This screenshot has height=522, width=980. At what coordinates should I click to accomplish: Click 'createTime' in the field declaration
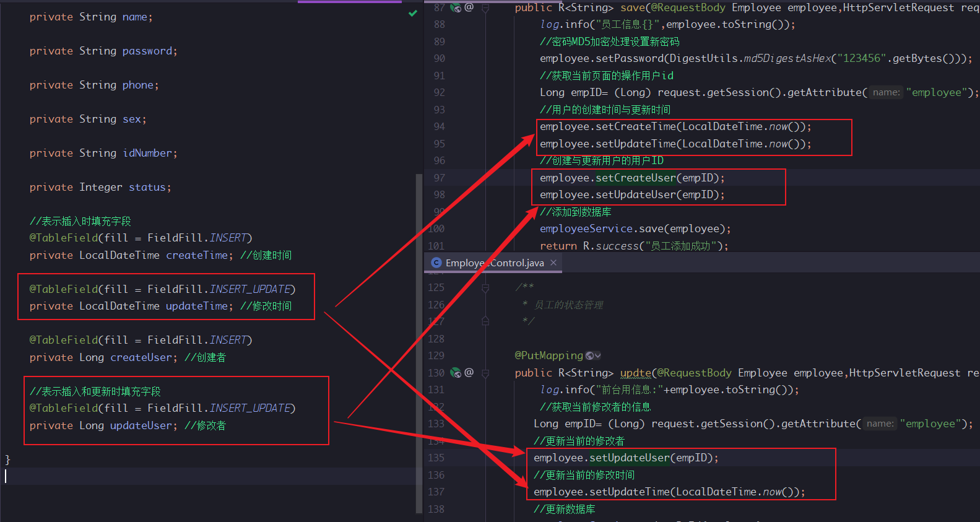coord(197,255)
